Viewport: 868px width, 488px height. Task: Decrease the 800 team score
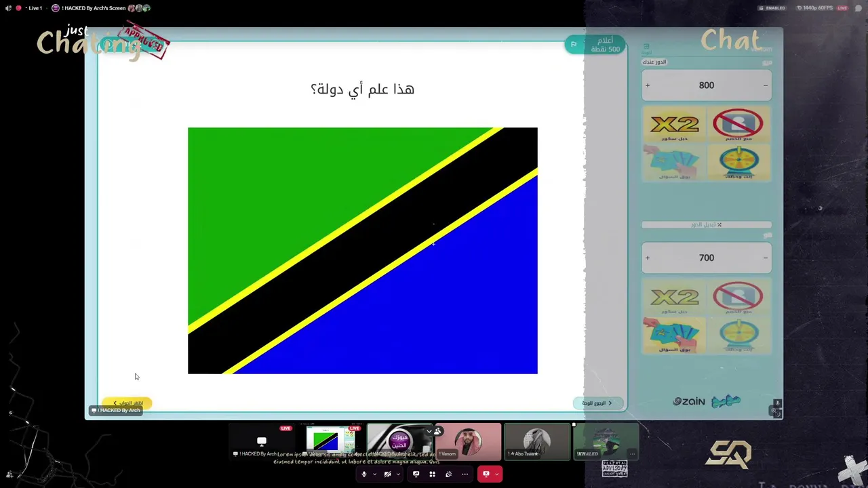click(x=766, y=85)
